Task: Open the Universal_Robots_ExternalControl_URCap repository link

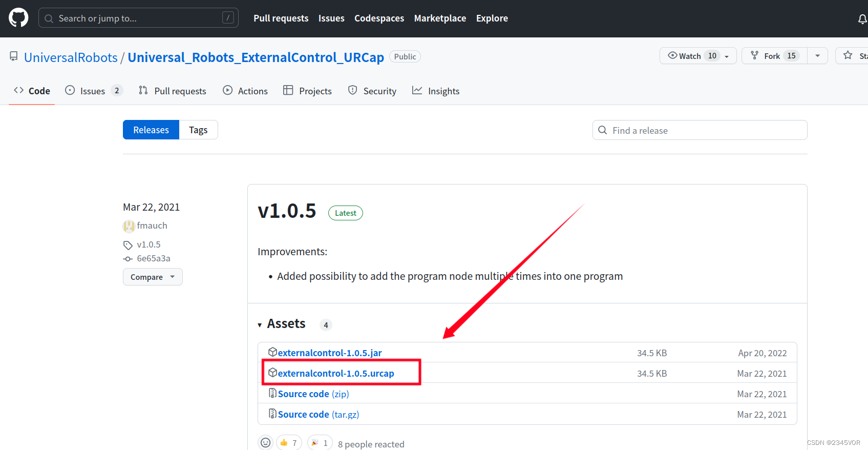Action: click(256, 57)
